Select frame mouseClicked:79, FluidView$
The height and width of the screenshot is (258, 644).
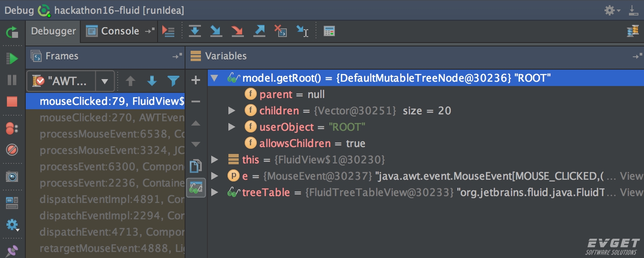pyautogui.click(x=105, y=101)
